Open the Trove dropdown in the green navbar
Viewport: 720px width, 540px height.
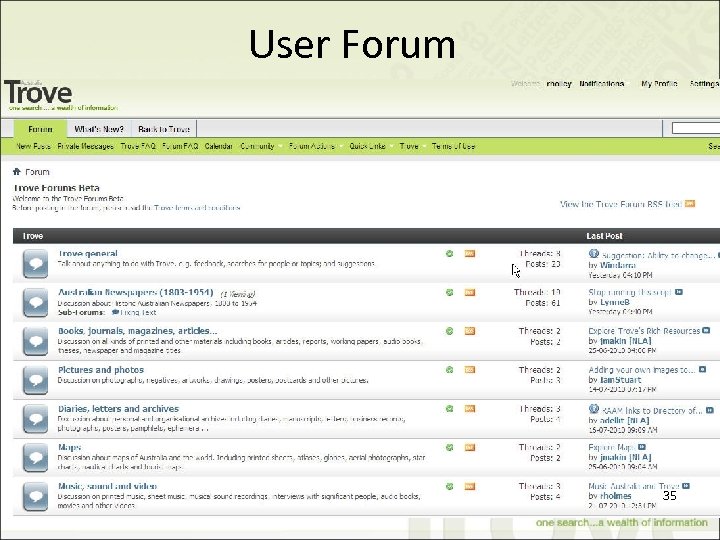tap(412, 146)
